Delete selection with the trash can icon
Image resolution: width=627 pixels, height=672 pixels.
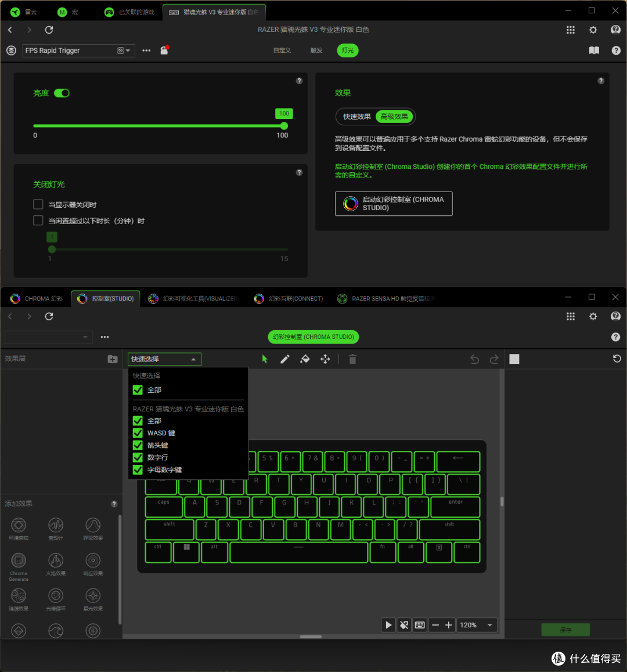(x=352, y=359)
